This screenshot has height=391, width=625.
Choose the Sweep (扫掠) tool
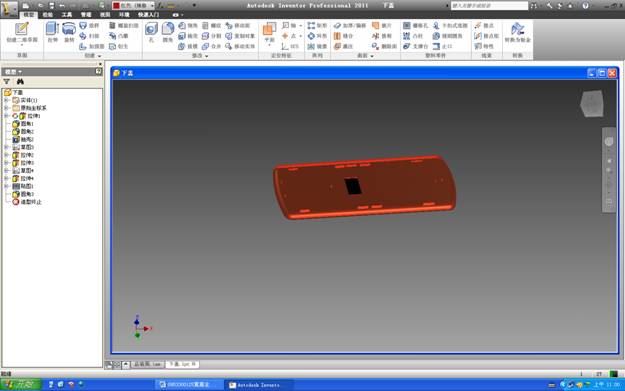pyautogui.click(x=89, y=36)
